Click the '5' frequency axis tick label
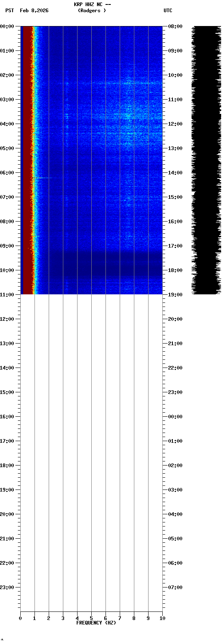This screenshot has width=224, height=644. [x=91, y=618]
